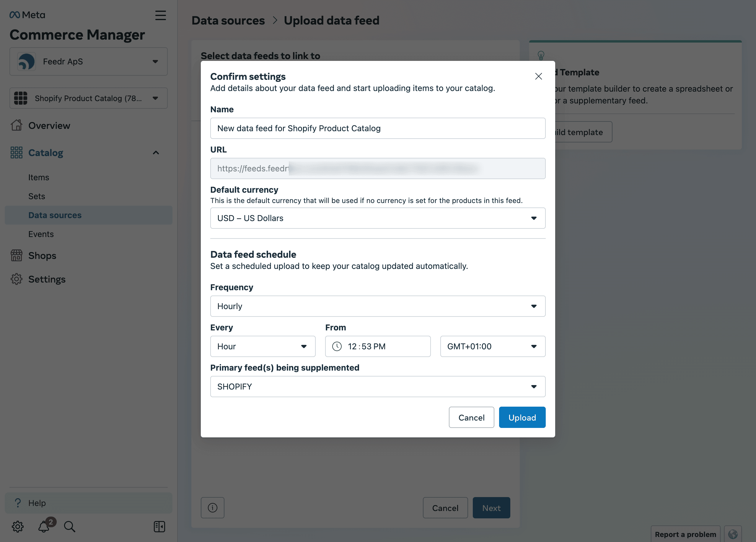Open the hamburger menu at top of sidebar

coord(160,15)
